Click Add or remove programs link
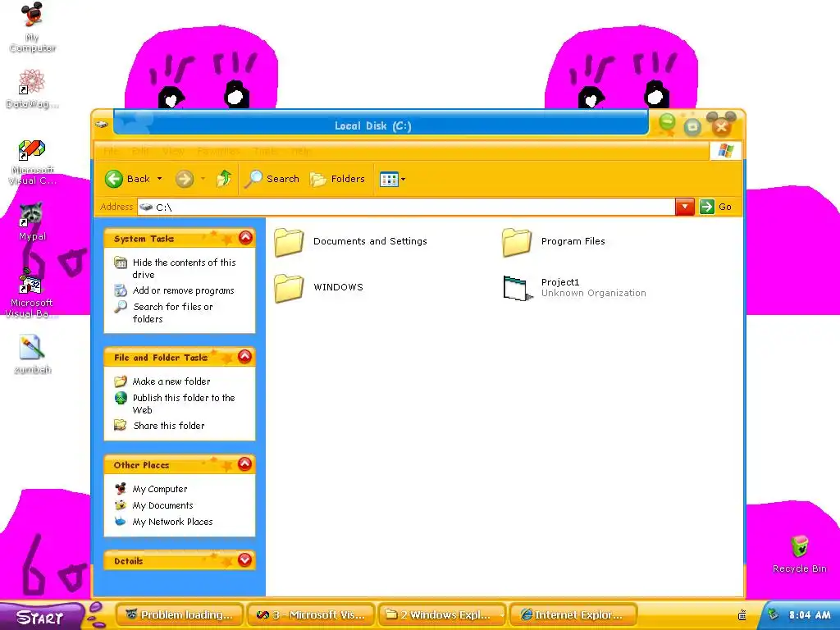This screenshot has height=630, width=840. [x=183, y=290]
